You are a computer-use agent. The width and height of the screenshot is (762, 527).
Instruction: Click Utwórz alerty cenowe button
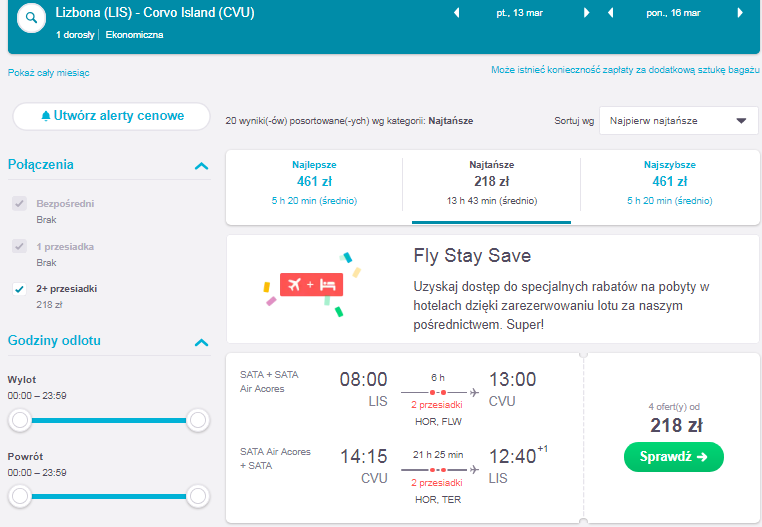click(x=111, y=116)
